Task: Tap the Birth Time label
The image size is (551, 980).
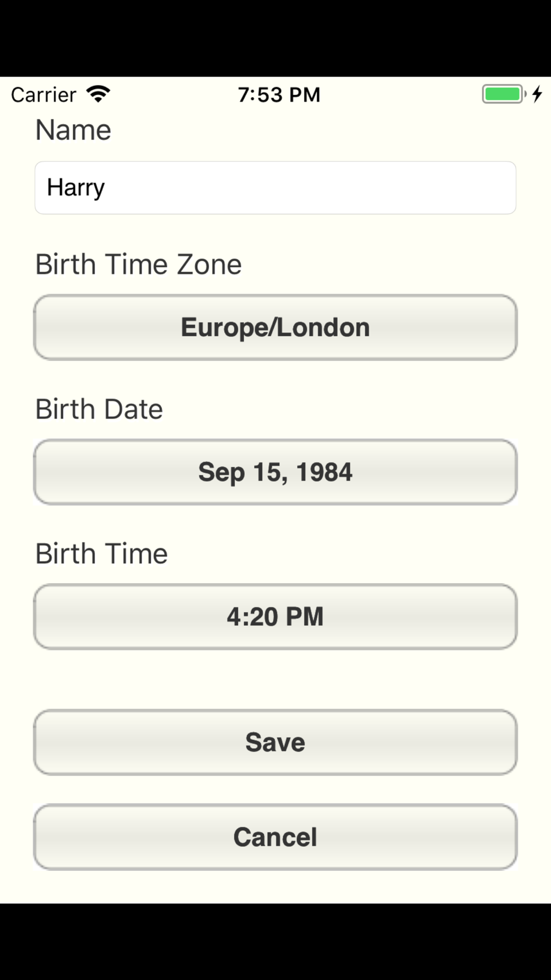Action: [x=101, y=553]
